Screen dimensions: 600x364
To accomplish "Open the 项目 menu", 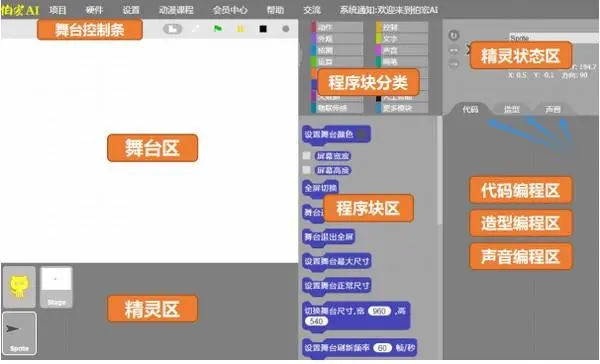I will coord(58,10).
